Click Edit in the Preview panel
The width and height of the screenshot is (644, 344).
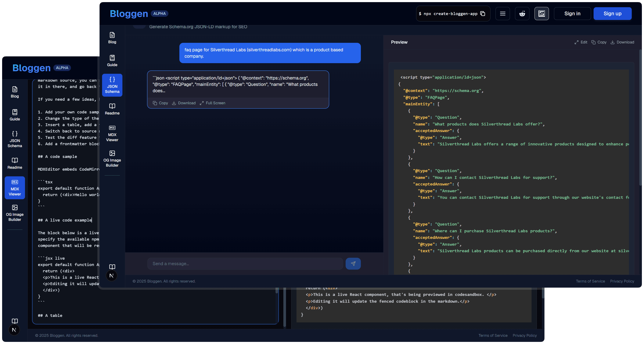click(581, 42)
